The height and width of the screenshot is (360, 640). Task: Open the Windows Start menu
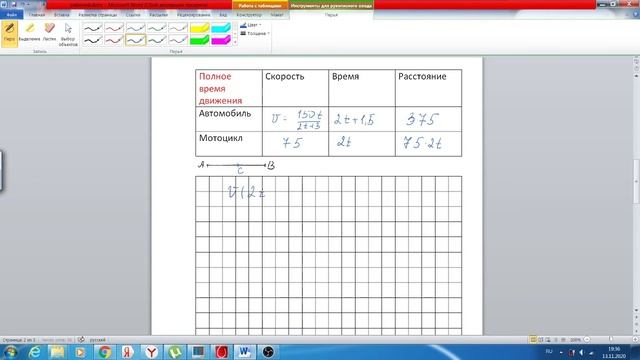[11, 352]
